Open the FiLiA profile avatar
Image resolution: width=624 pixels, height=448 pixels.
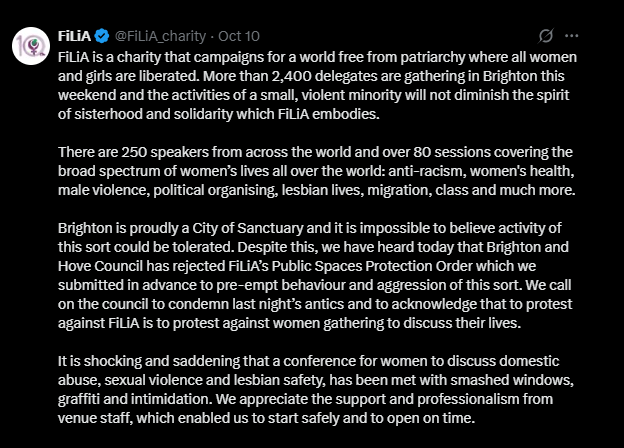pyautogui.click(x=27, y=45)
